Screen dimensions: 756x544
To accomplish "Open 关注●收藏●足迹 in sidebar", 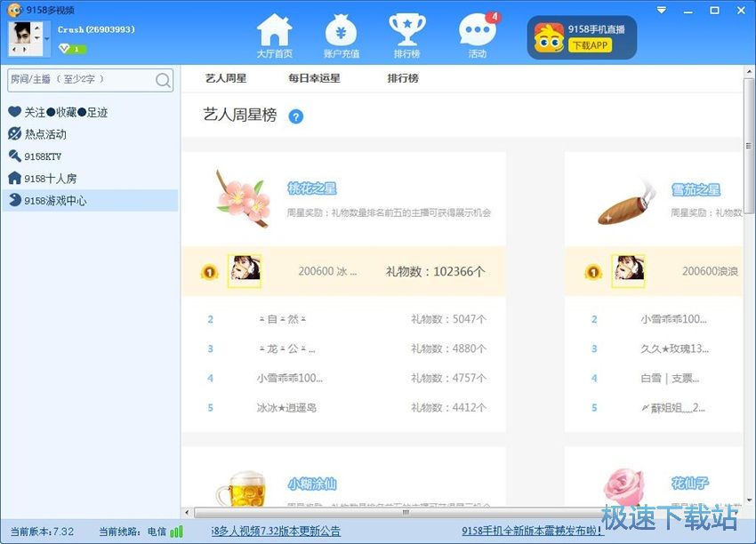I will [58, 112].
